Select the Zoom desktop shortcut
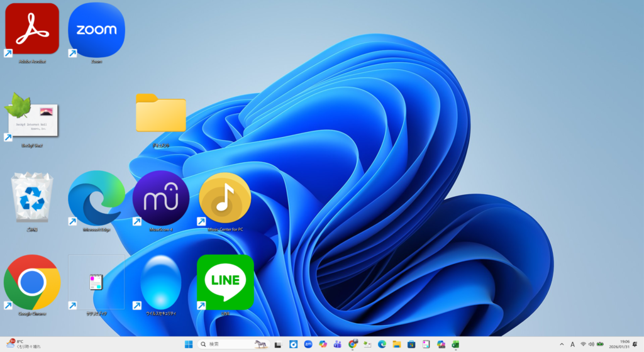 click(96, 30)
